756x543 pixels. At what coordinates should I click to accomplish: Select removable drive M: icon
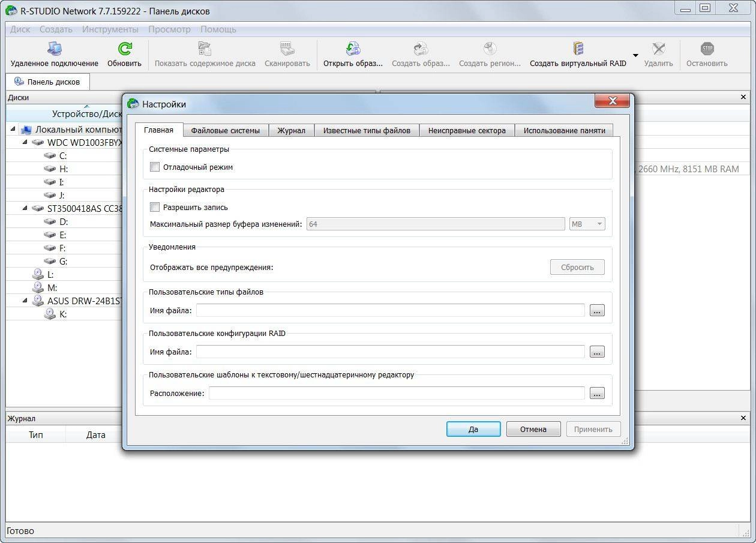coord(38,287)
